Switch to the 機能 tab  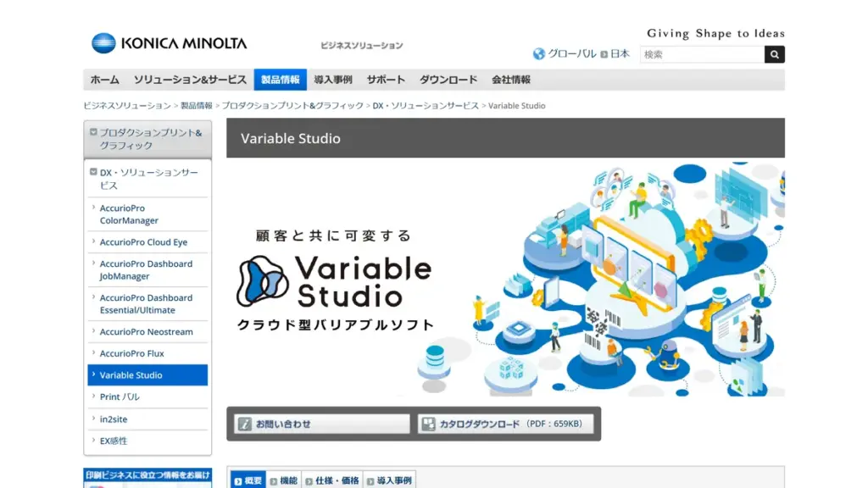pyautogui.click(x=287, y=479)
